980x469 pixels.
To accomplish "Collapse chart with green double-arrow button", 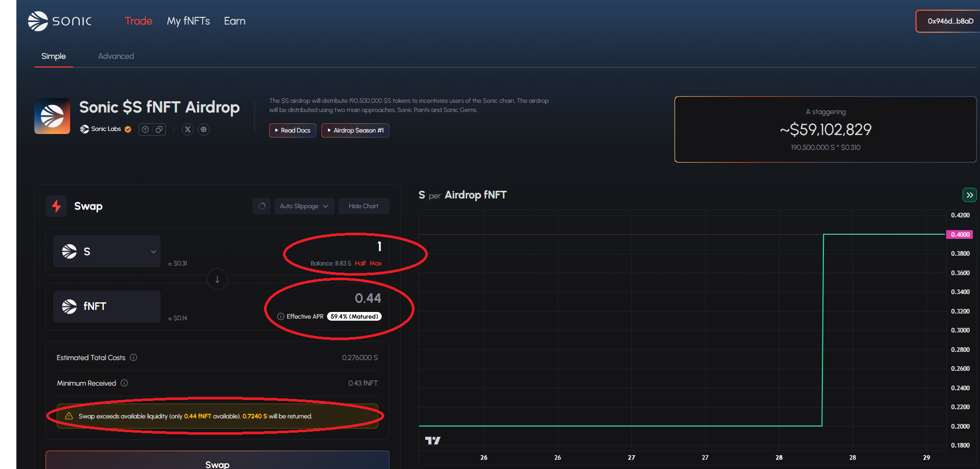I will 969,195.
